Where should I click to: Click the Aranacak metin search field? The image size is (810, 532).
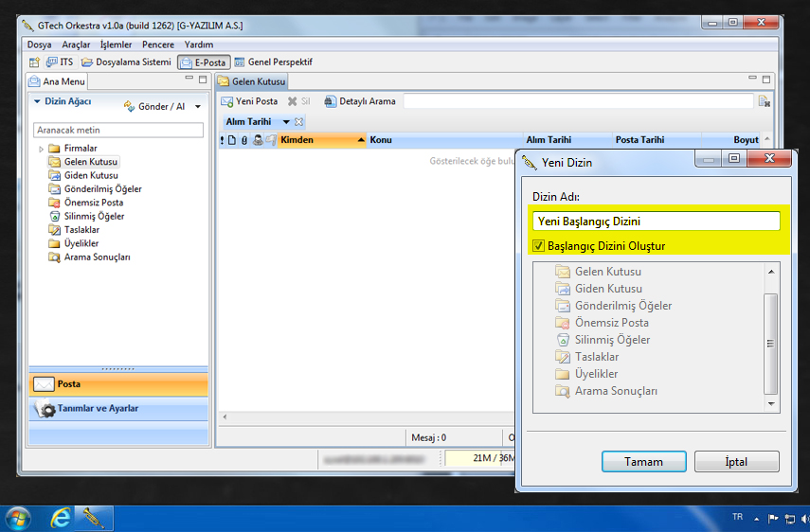pos(118,130)
